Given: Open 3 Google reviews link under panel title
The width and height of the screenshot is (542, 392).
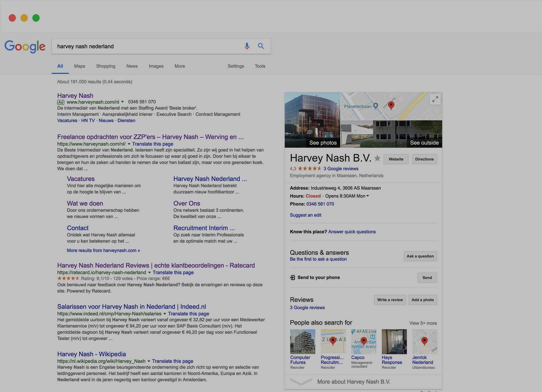Looking at the screenshot, I should pyautogui.click(x=341, y=169).
